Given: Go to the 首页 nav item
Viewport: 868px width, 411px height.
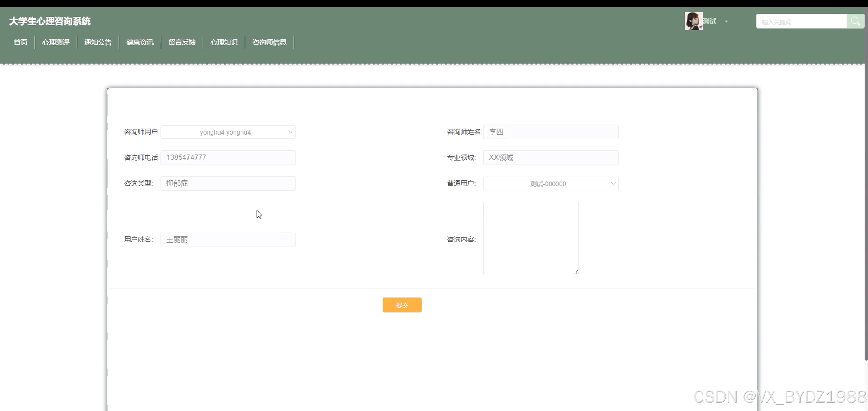Looking at the screenshot, I should click(21, 42).
